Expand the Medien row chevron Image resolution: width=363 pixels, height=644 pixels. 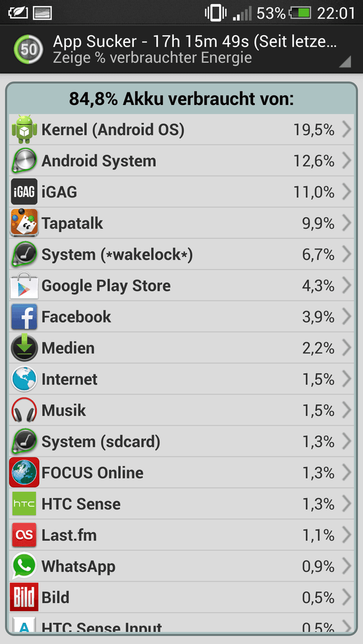pyautogui.click(x=346, y=348)
